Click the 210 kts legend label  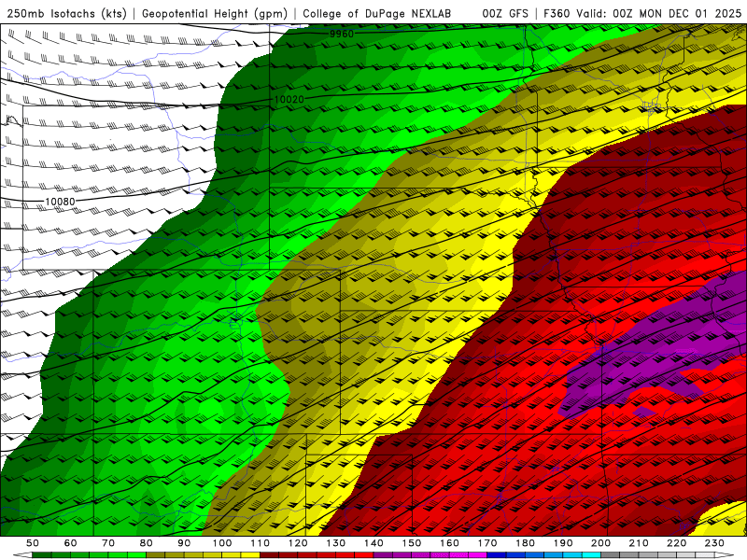point(639,543)
